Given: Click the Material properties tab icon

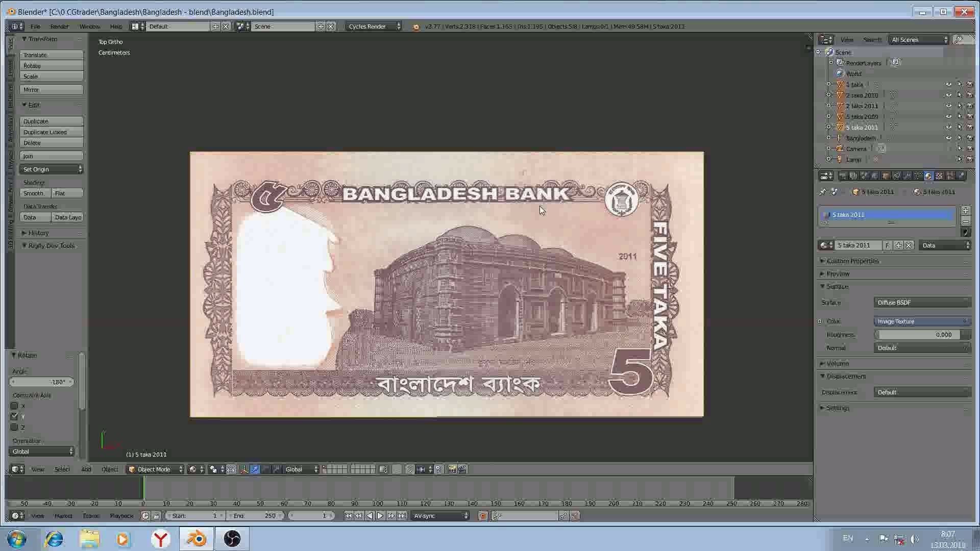Looking at the screenshot, I should [x=928, y=176].
